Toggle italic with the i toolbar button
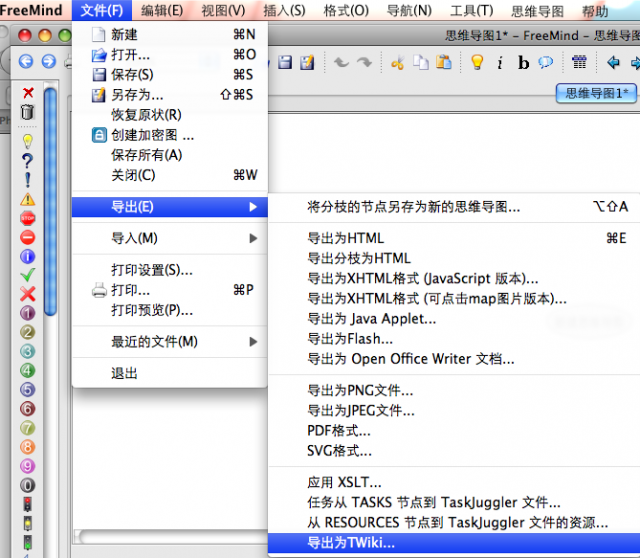 (x=500, y=63)
